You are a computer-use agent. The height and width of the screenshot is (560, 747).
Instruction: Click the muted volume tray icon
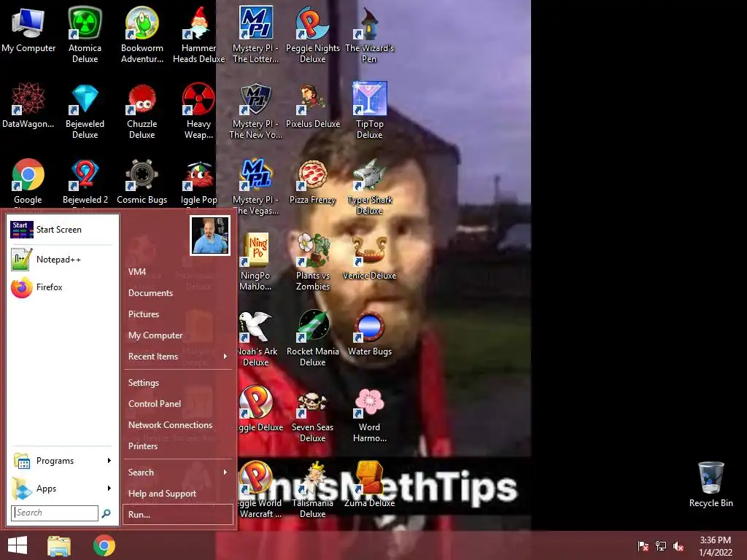(x=678, y=546)
